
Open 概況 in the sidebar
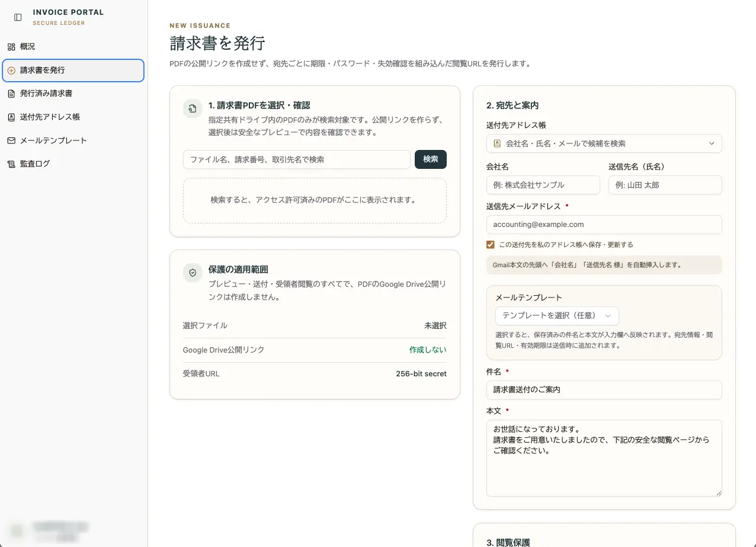73,47
